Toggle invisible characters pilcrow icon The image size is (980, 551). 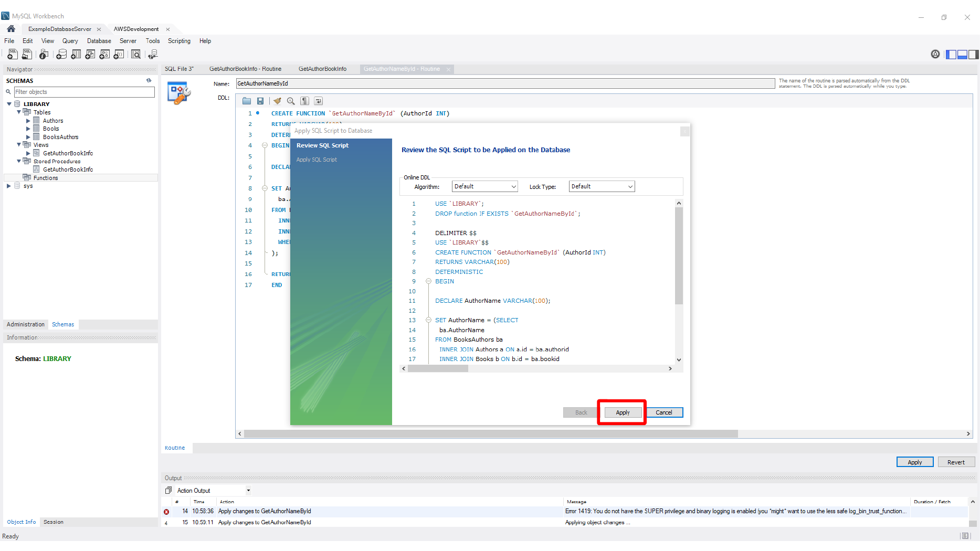click(x=305, y=101)
